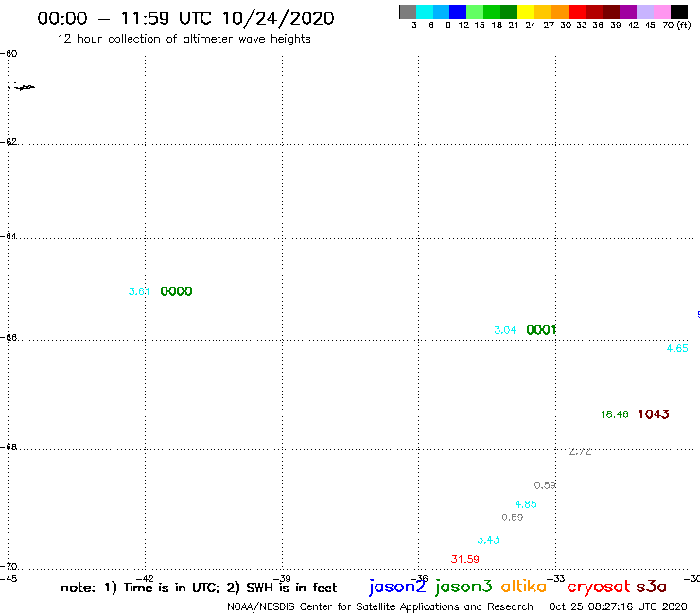Image resolution: width=700 pixels, height=615 pixels.
Task: Select the dark blue legend swatch
Action: tap(458, 11)
